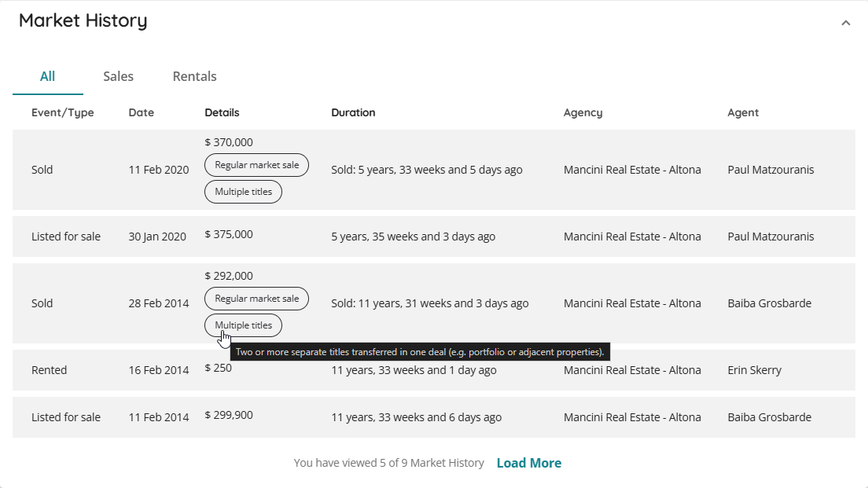Screen dimensions: 868x488
Task: Click the Date column header
Action: 142,112
